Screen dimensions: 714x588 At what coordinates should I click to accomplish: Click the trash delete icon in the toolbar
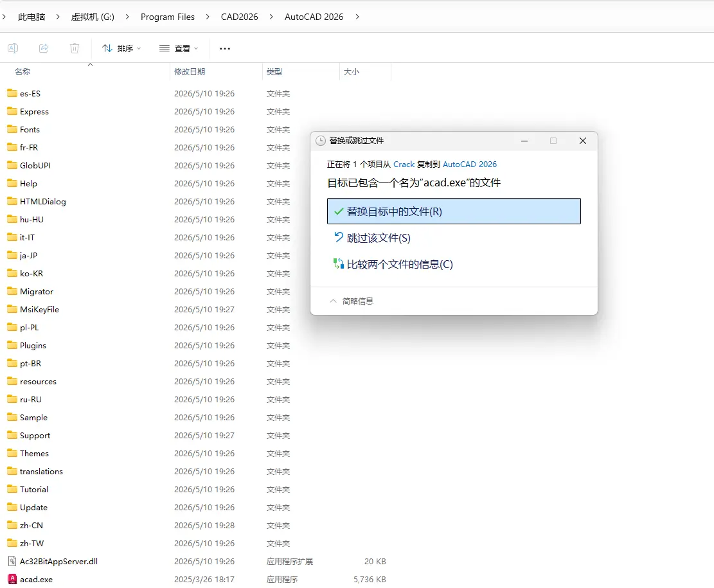(75, 48)
